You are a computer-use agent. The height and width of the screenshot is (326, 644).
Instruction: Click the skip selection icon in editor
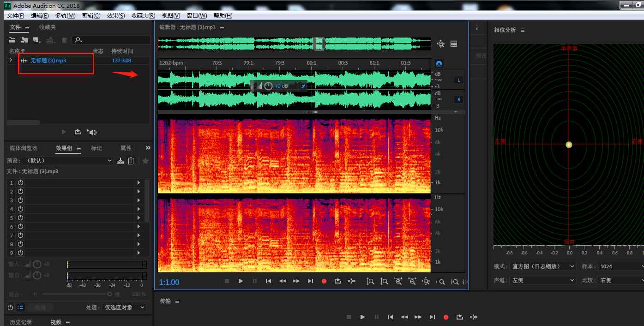click(352, 281)
